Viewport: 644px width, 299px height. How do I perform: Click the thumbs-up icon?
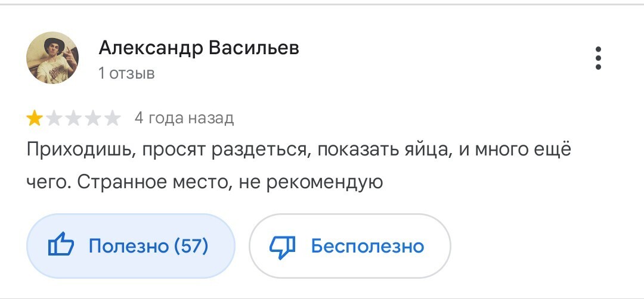[x=60, y=245]
